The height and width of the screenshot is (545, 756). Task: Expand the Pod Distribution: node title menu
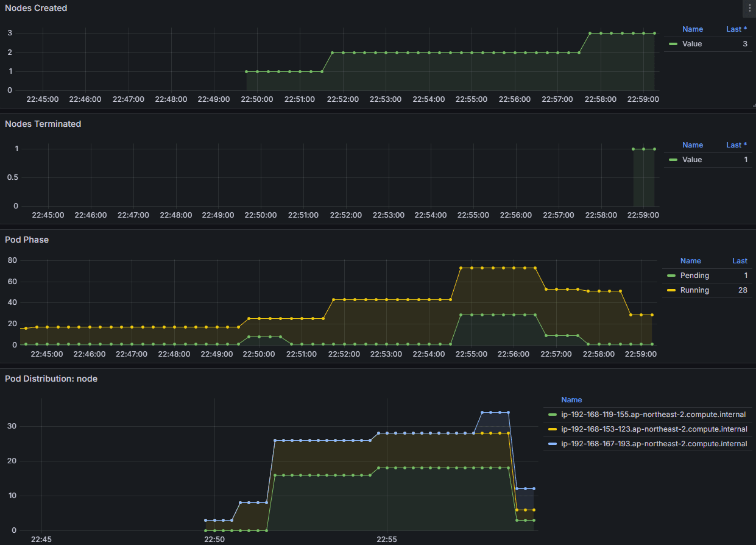click(51, 379)
